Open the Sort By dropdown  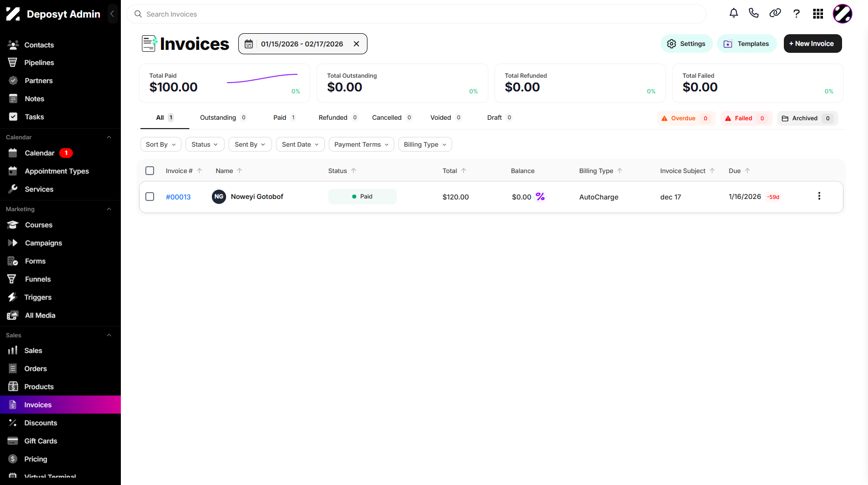click(161, 144)
